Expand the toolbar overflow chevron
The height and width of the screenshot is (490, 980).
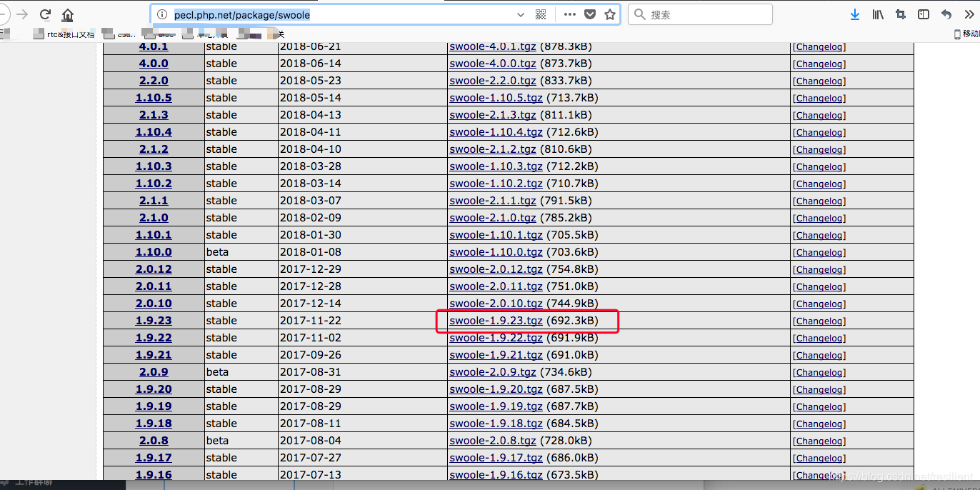tap(969, 14)
